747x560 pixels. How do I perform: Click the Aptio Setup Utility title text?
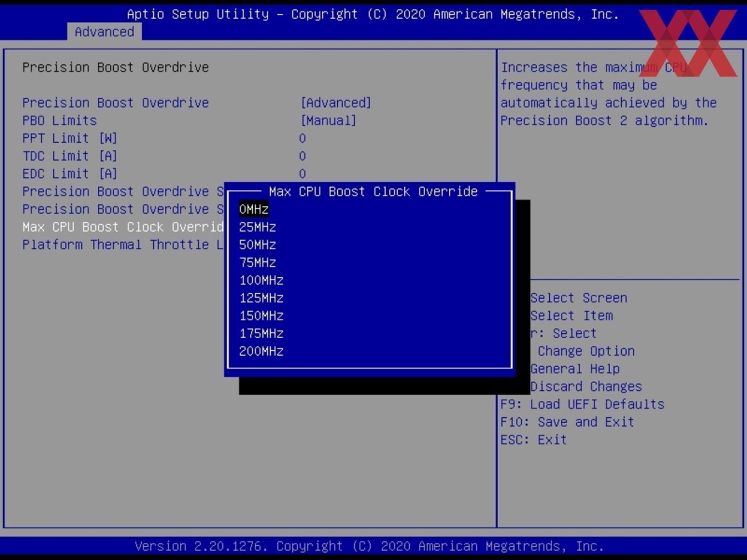point(373,14)
